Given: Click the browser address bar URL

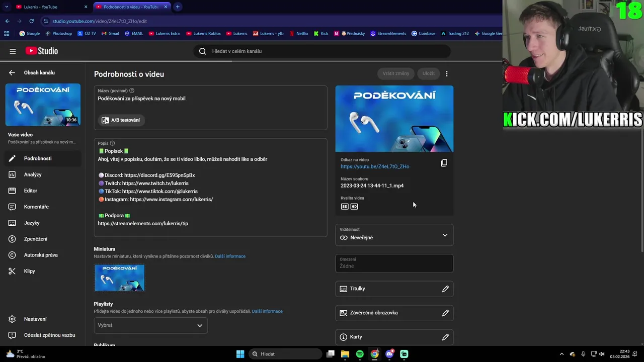Looking at the screenshot, I should point(100,21).
